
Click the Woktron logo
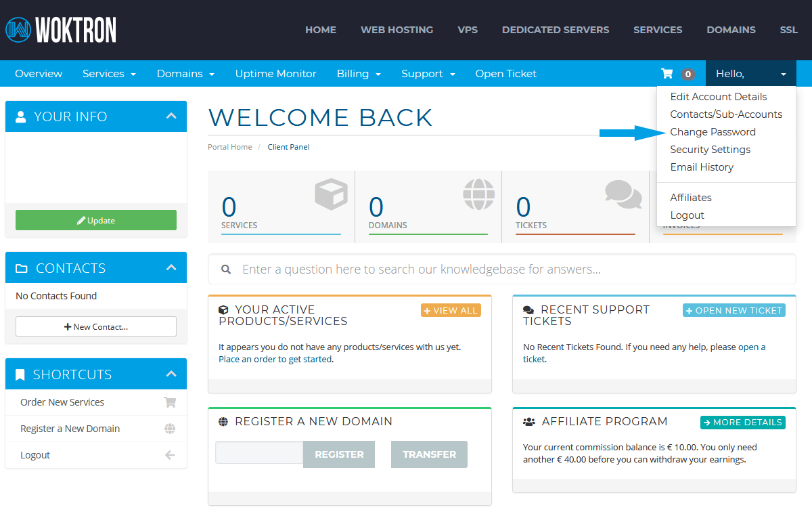[x=61, y=30]
